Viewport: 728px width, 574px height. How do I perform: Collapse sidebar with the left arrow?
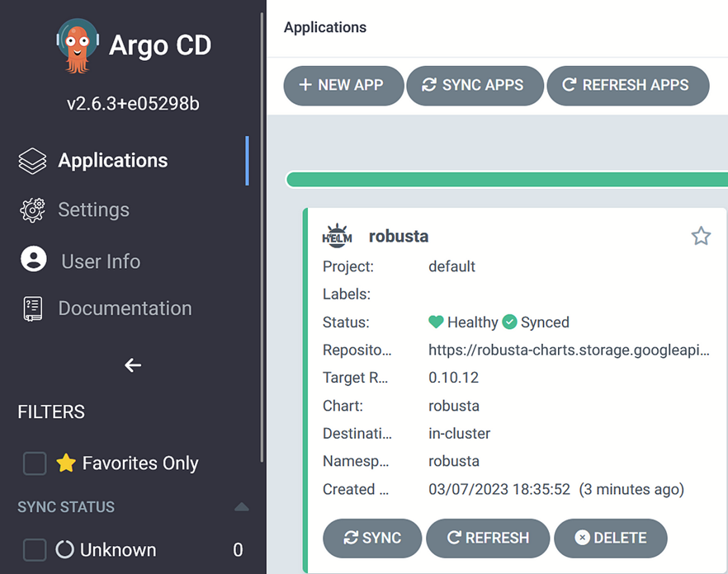[133, 365]
